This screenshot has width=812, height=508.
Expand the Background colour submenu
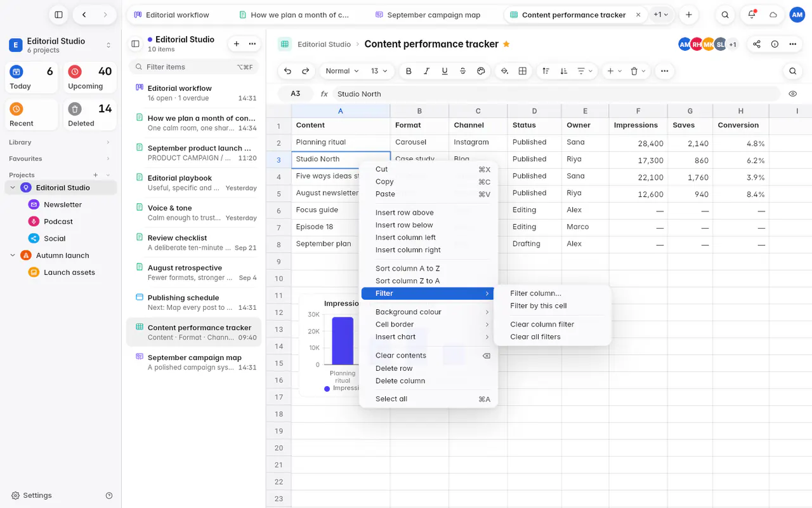point(428,312)
